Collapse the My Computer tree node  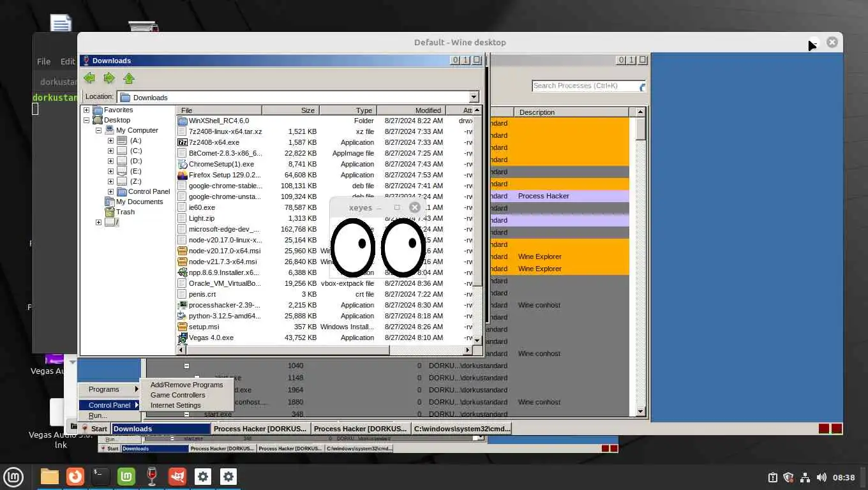coord(99,130)
